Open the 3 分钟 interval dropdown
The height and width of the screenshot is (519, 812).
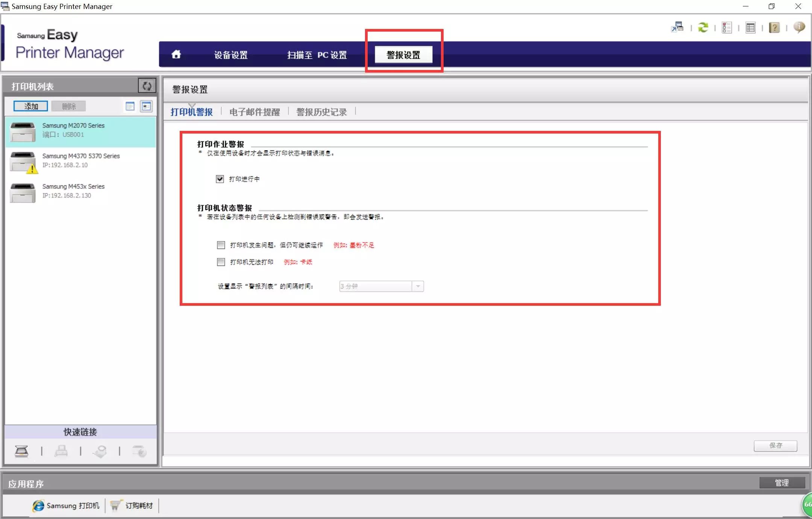click(x=381, y=286)
